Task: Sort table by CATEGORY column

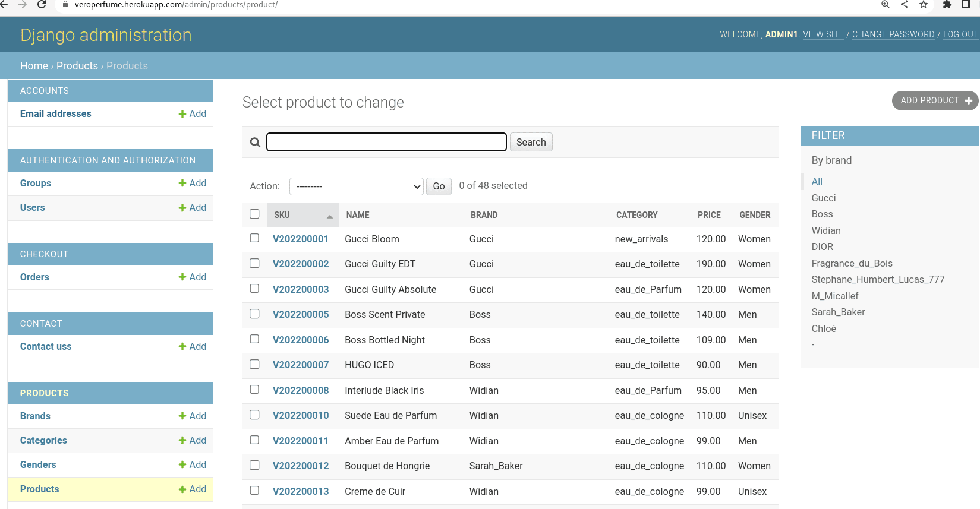Action: [636, 215]
